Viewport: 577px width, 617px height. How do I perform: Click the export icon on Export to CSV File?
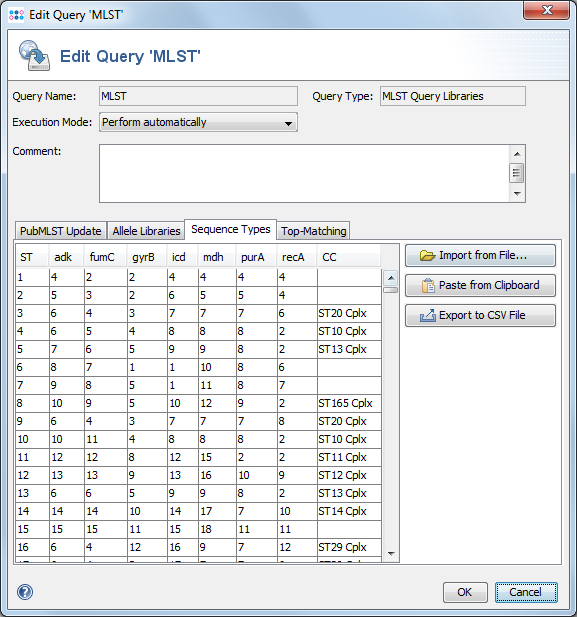tap(428, 316)
